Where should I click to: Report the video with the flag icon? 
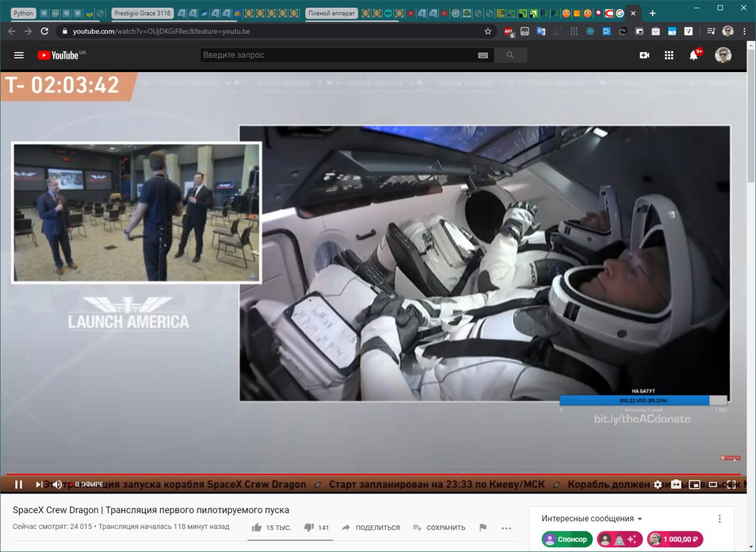483,527
